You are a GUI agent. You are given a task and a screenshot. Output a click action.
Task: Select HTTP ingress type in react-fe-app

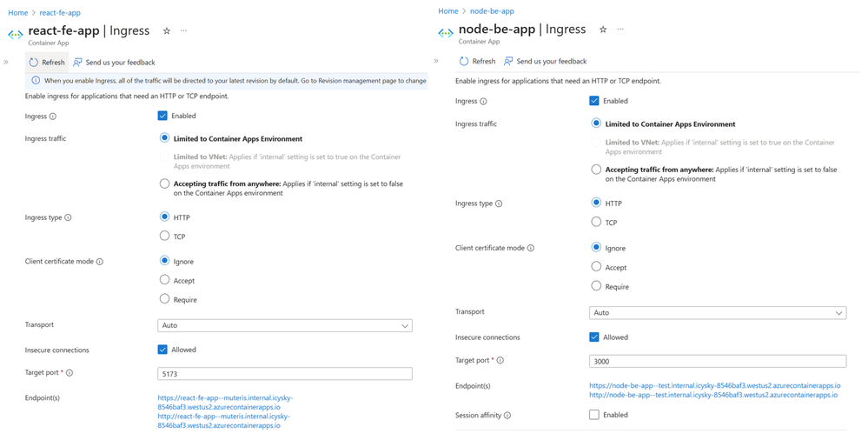click(x=164, y=217)
